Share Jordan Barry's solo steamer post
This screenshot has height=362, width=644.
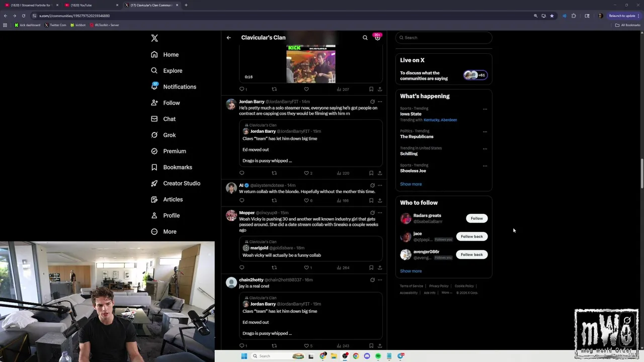coord(380,173)
